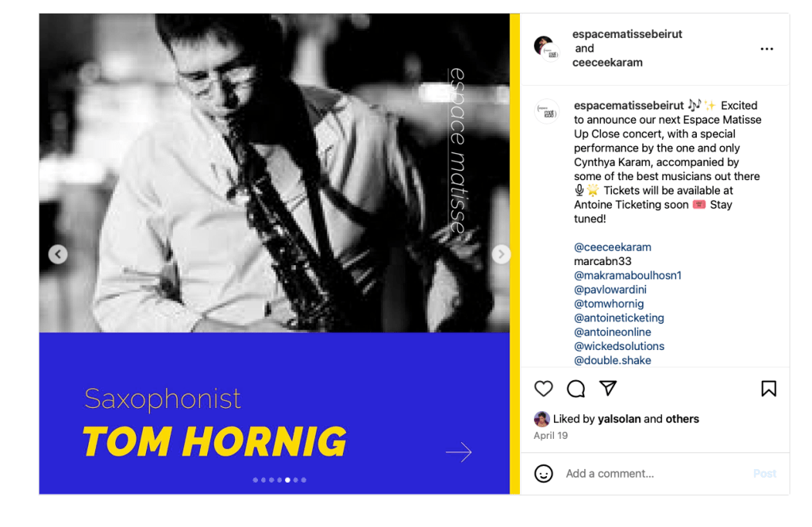Viewport: 812px width, 527px height.
Task: Go to the previous carousel slide
Action: tap(58, 254)
